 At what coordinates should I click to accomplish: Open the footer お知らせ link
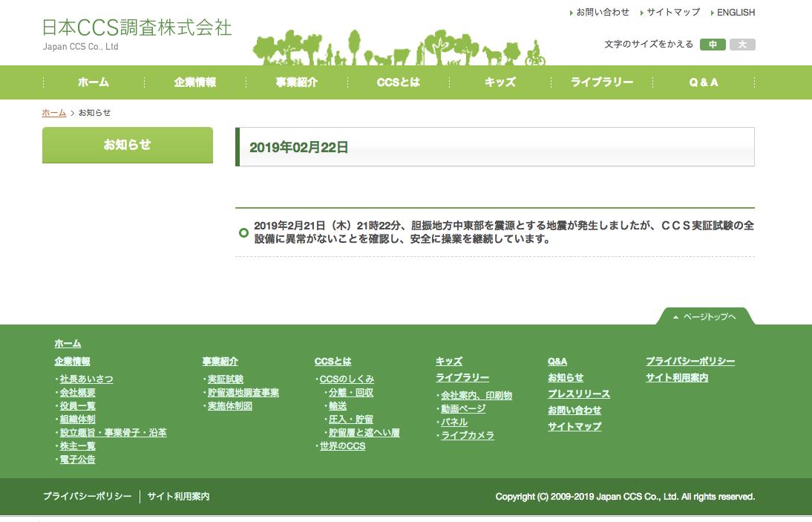tap(566, 378)
